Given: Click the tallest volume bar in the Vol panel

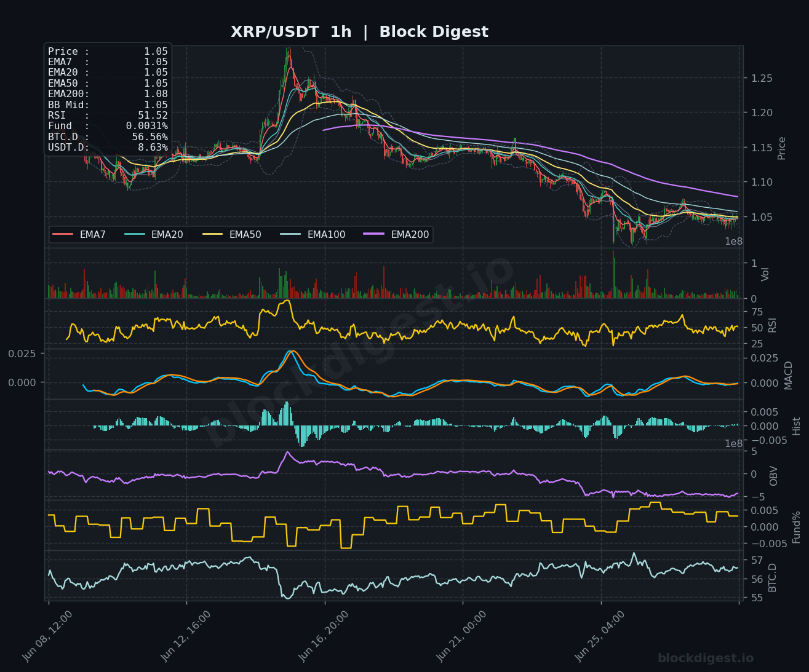Looking at the screenshot, I should tap(613, 274).
